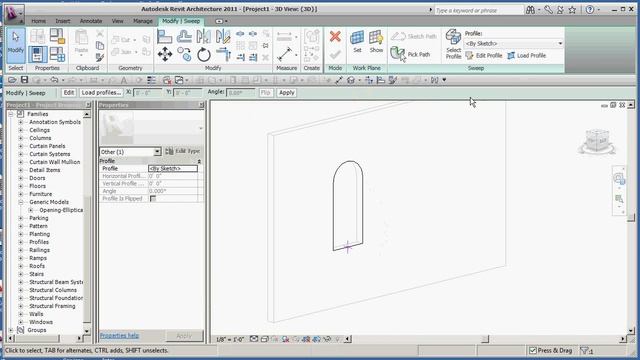Click the keyword search input field
Screen dimensions: 640x360
(479, 10)
